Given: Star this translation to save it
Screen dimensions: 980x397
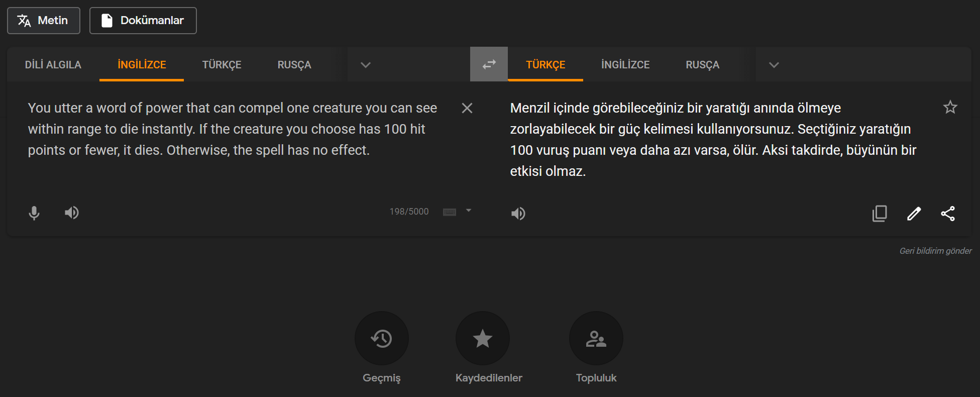Looking at the screenshot, I should [950, 107].
